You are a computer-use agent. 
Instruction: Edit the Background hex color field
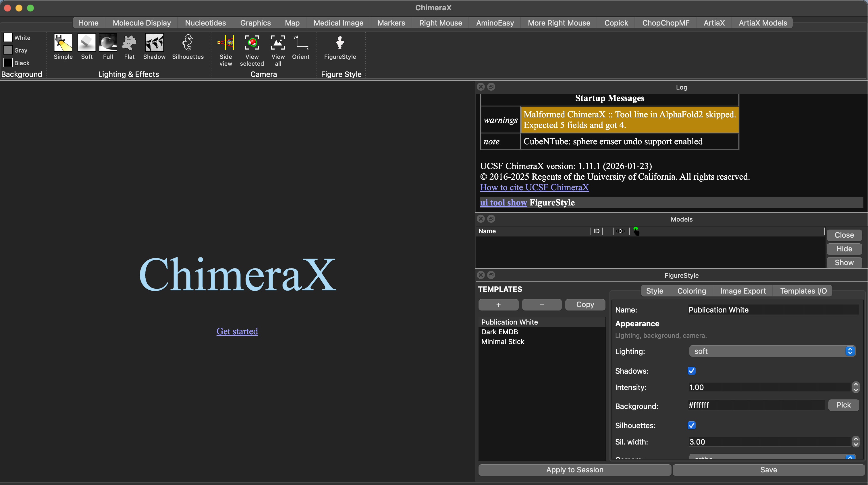click(x=756, y=405)
